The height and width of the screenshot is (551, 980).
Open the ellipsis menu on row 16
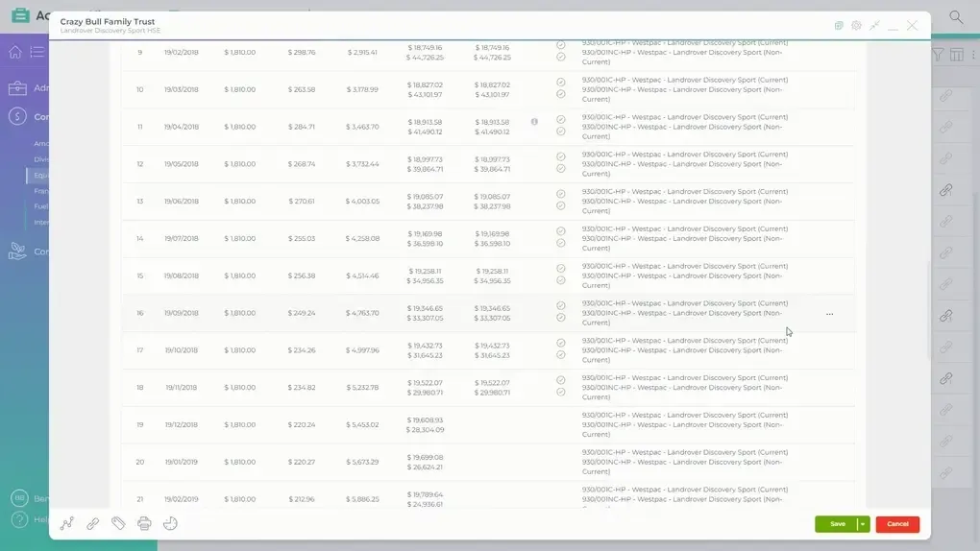[829, 314]
